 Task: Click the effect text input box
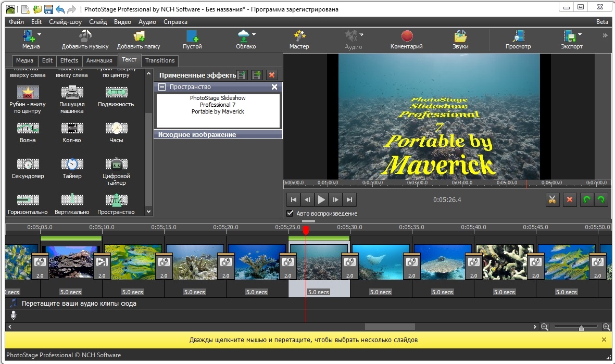(218, 110)
